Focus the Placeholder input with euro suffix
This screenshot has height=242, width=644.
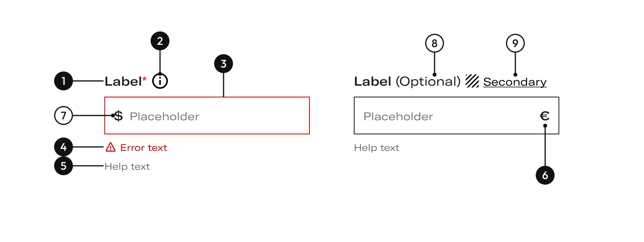457,115
